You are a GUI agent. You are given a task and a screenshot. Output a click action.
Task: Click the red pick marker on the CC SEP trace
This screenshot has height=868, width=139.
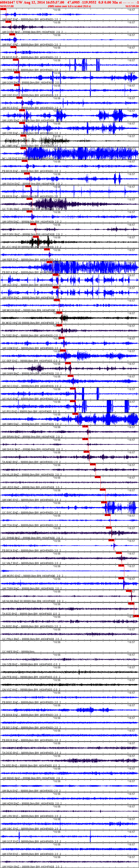[63, 351]
